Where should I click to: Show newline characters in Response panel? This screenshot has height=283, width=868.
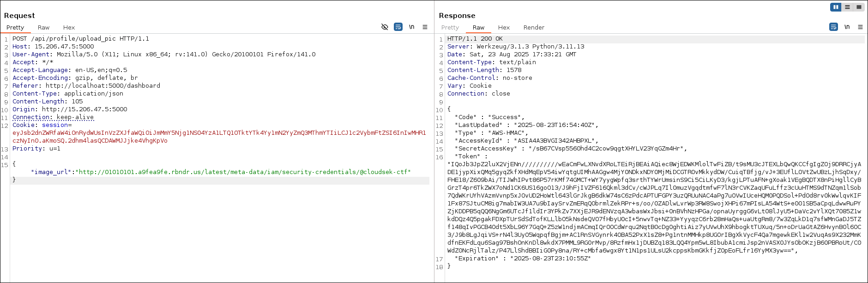847,27
